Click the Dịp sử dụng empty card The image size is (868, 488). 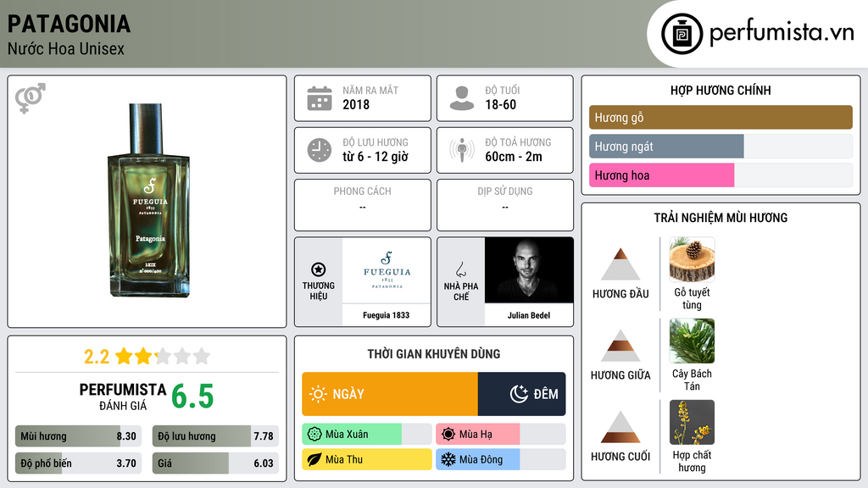point(505,205)
